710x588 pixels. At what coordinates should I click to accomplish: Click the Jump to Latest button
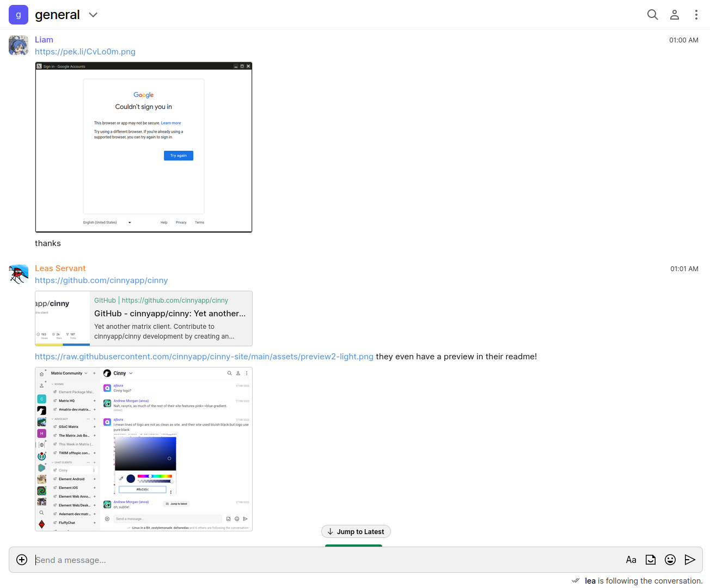356,531
